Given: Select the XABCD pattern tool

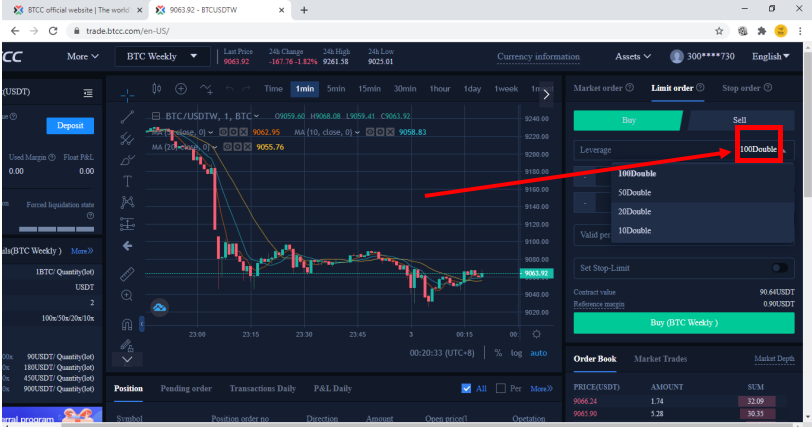Looking at the screenshot, I should (x=127, y=202).
